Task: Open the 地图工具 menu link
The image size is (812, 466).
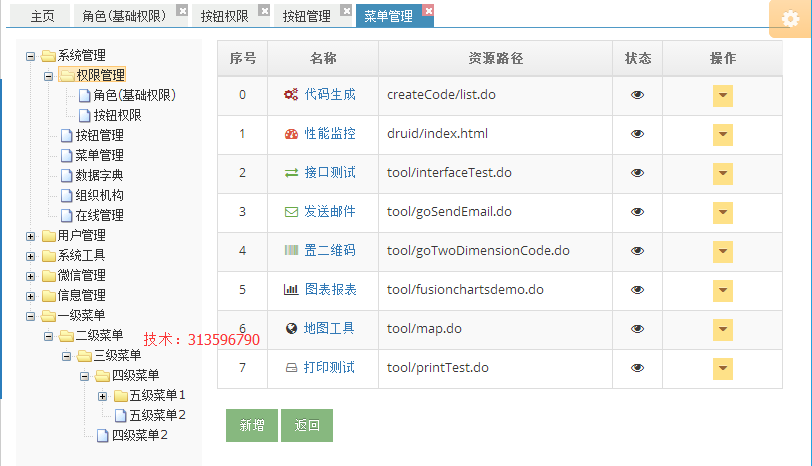Action: [x=329, y=328]
